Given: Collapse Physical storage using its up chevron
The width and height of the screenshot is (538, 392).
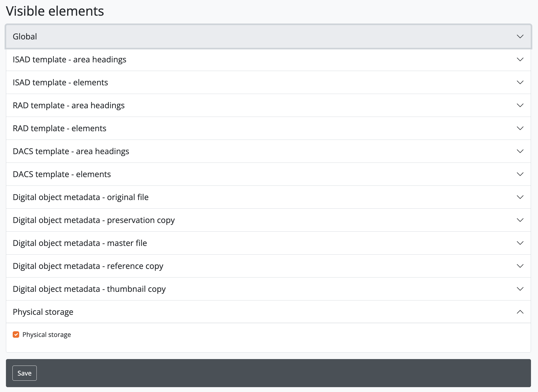Looking at the screenshot, I should (x=520, y=312).
